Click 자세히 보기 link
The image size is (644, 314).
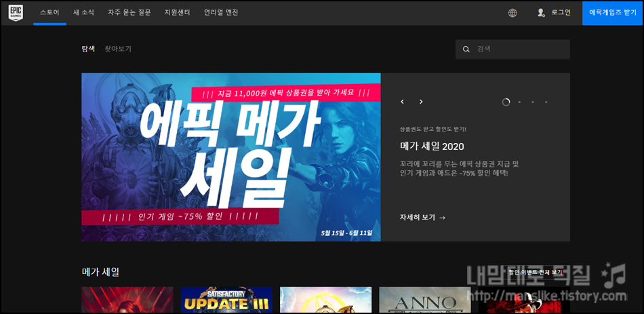tap(422, 218)
